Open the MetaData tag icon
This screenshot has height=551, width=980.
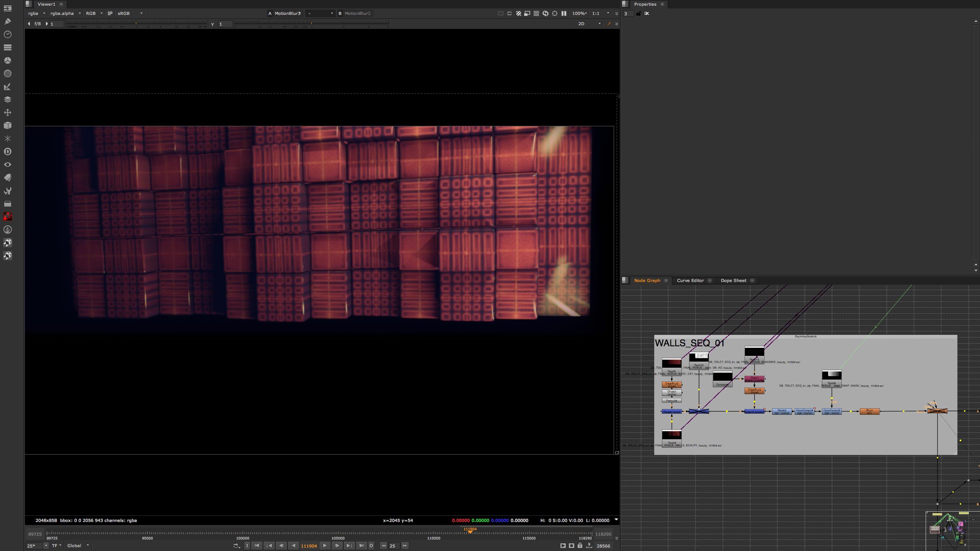tap(7, 178)
